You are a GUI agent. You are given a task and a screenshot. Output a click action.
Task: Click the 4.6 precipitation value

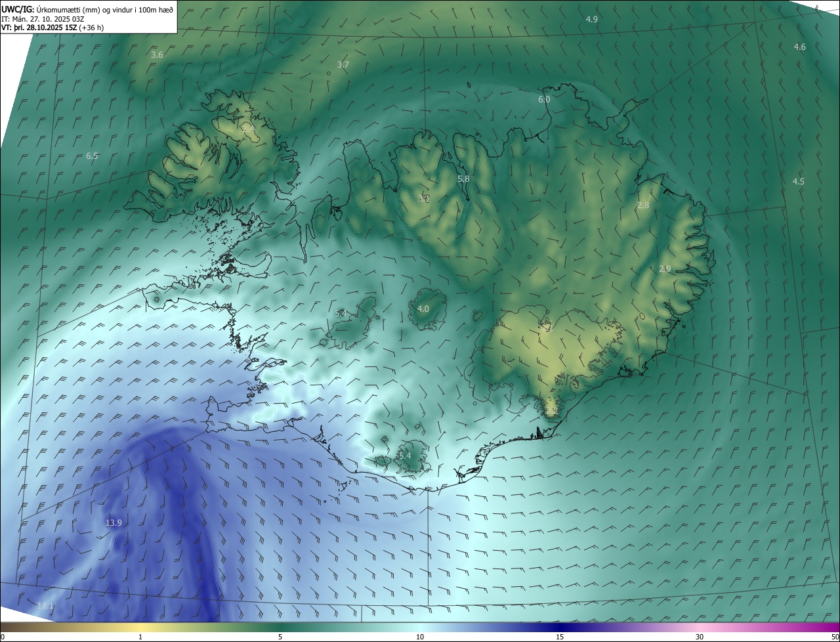tap(799, 47)
